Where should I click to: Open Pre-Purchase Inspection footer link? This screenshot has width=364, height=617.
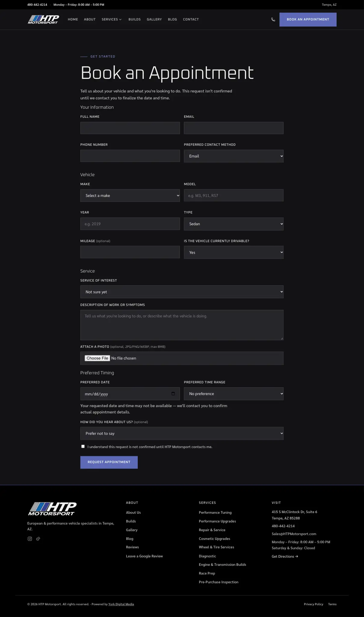click(218, 582)
